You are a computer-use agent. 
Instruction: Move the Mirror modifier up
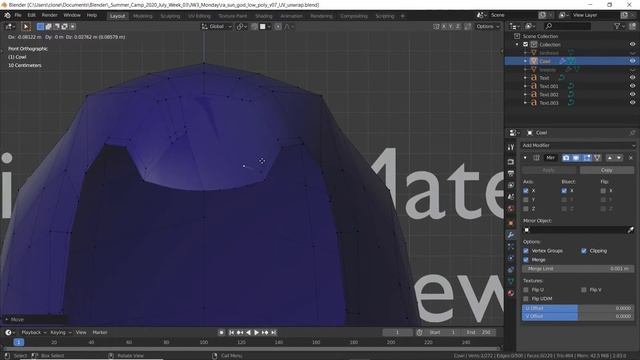(610, 158)
